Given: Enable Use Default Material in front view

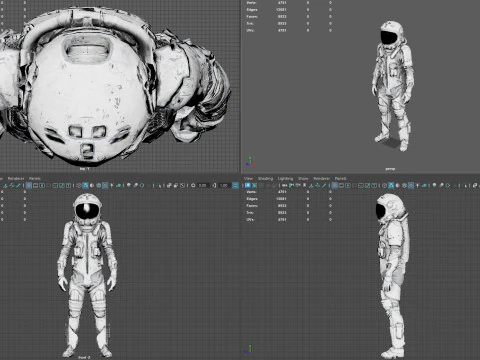Looking at the screenshot, I should click(92, 185).
